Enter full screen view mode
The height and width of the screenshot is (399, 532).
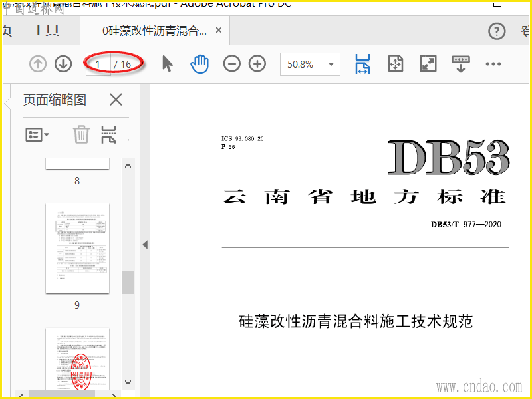(x=428, y=64)
